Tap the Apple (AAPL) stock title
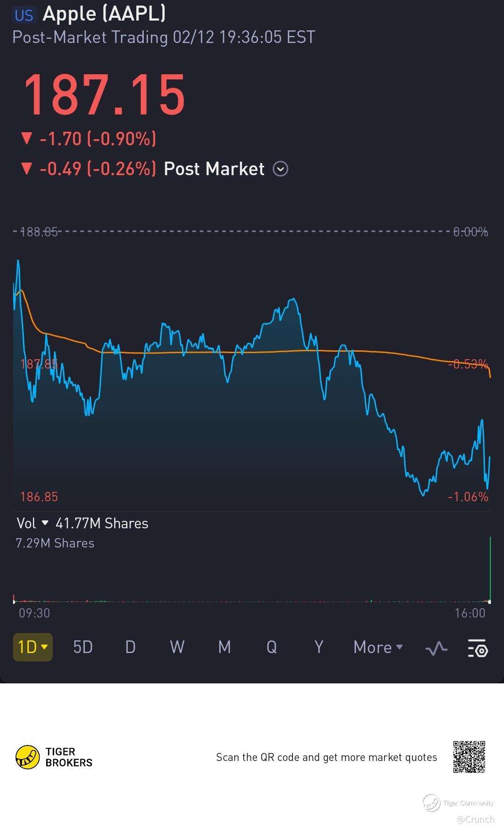 coord(104,14)
